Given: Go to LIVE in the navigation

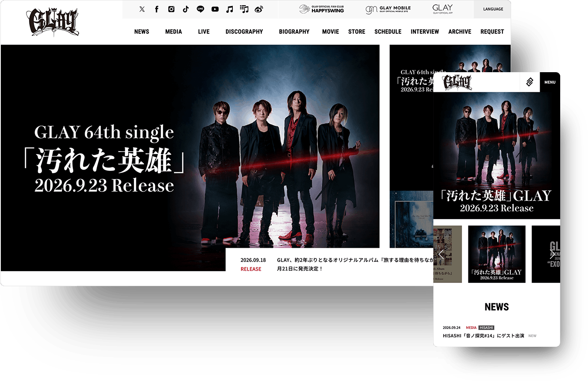Looking at the screenshot, I should click(204, 32).
